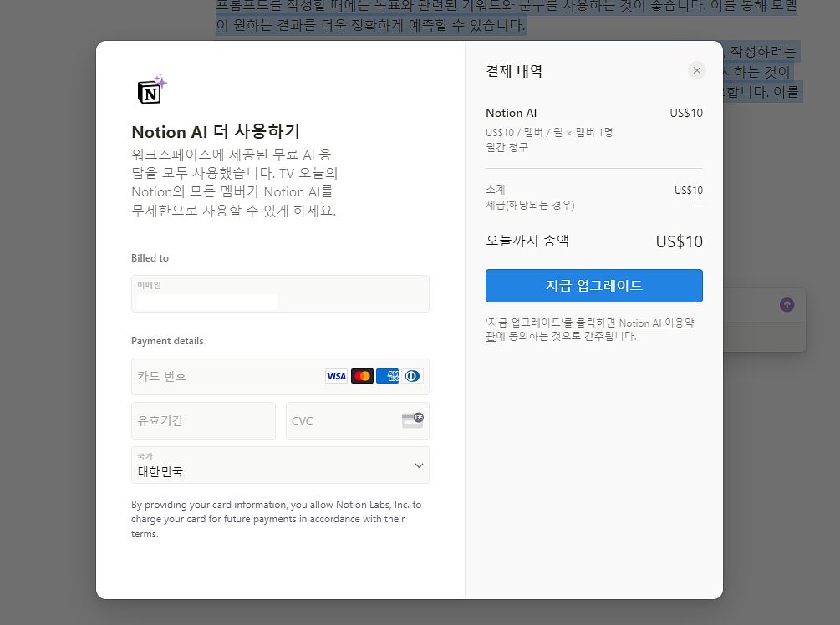Focus the 이메일 email field
840x625 pixels.
(280, 293)
